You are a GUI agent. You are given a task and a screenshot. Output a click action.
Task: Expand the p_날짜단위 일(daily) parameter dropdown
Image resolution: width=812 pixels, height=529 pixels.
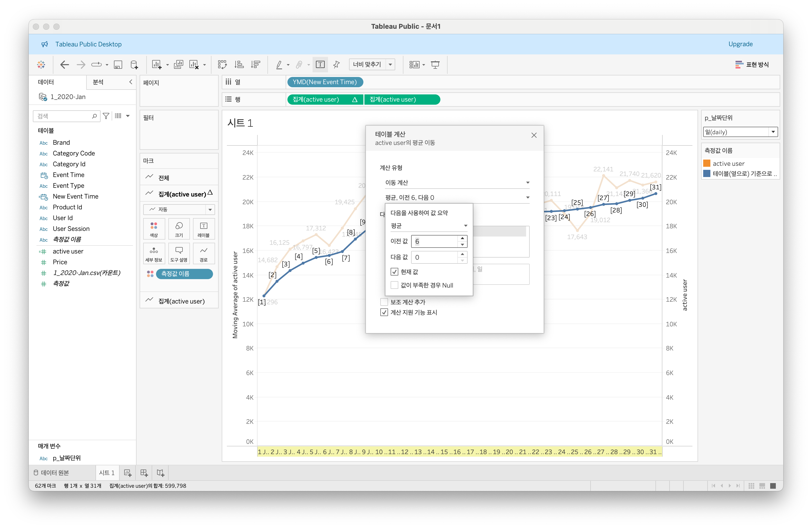point(773,132)
